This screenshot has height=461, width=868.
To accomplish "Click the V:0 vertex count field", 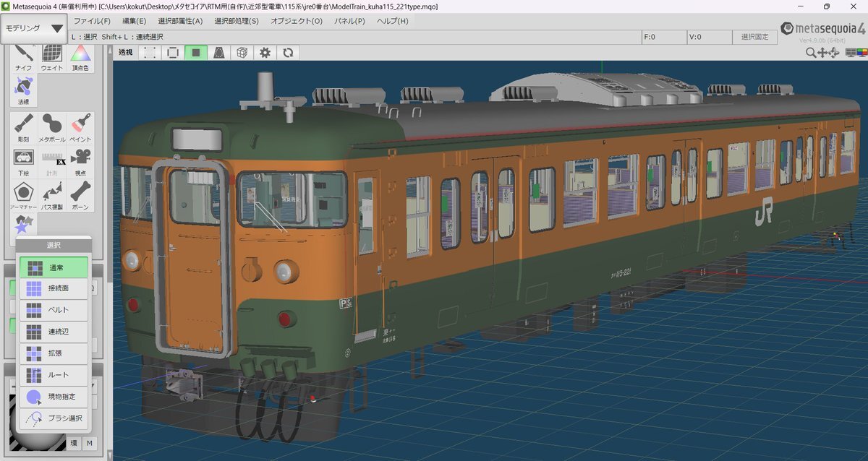I will tap(708, 37).
